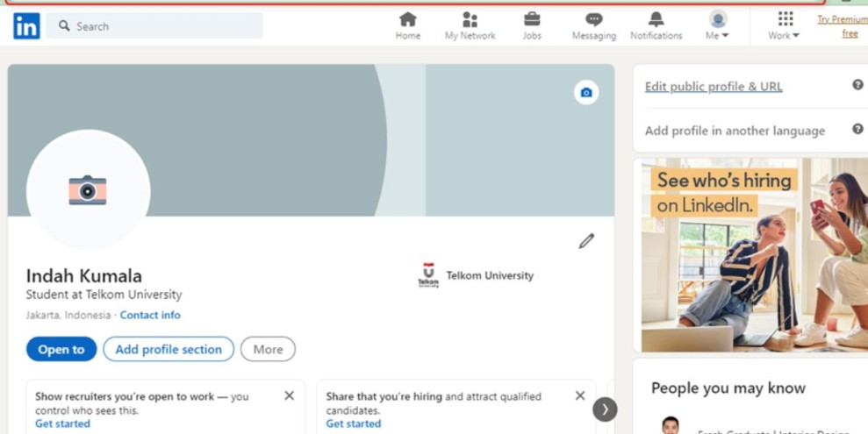Click the cover photo camera icon
This screenshot has height=434, width=868.
[x=586, y=92]
